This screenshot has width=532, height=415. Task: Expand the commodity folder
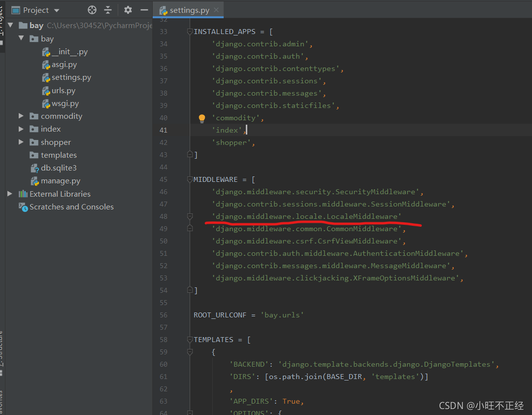(21, 116)
